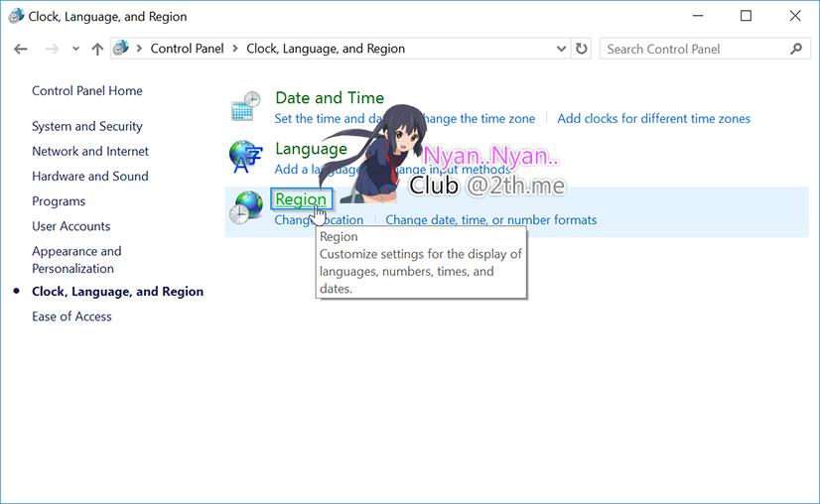
Task: Click the Control Panel icon in address bar
Action: pos(121,48)
